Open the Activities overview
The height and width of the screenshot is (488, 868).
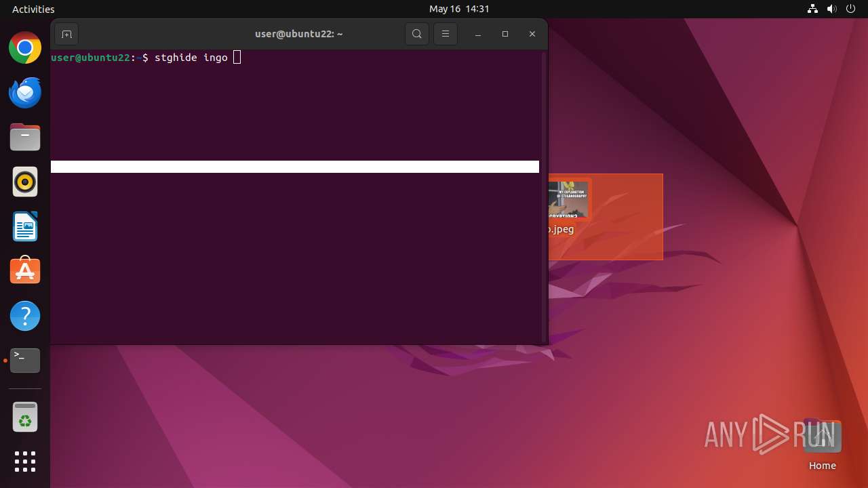[33, 9]
